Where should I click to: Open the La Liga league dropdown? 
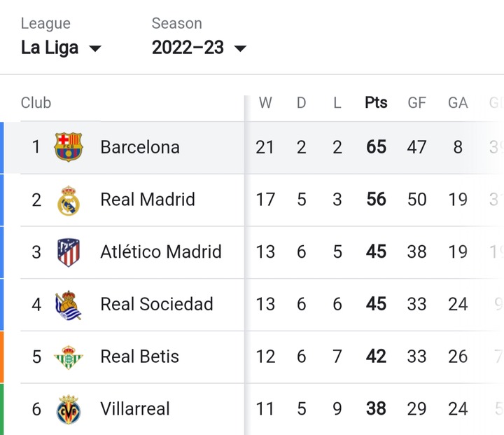(61, 48)
